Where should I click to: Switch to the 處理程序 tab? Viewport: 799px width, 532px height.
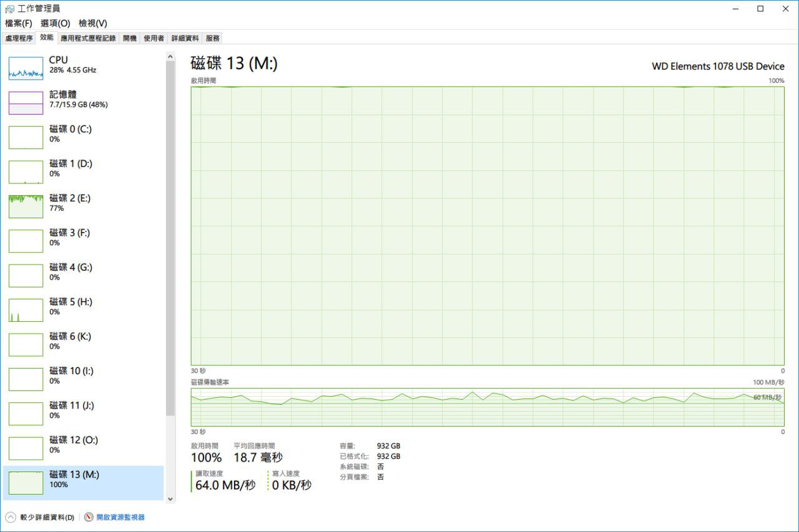click(19, 38)
